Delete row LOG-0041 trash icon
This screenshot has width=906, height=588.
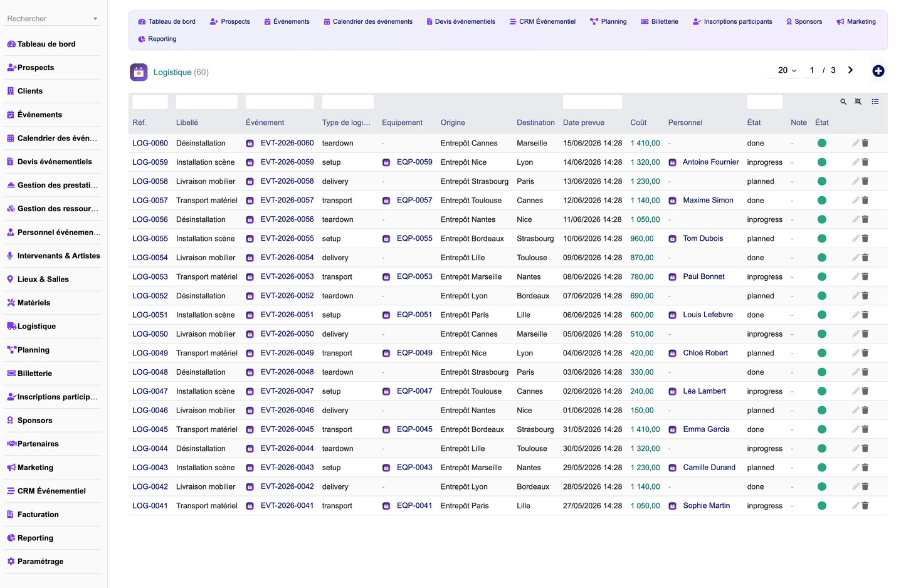tap(865, 506)
